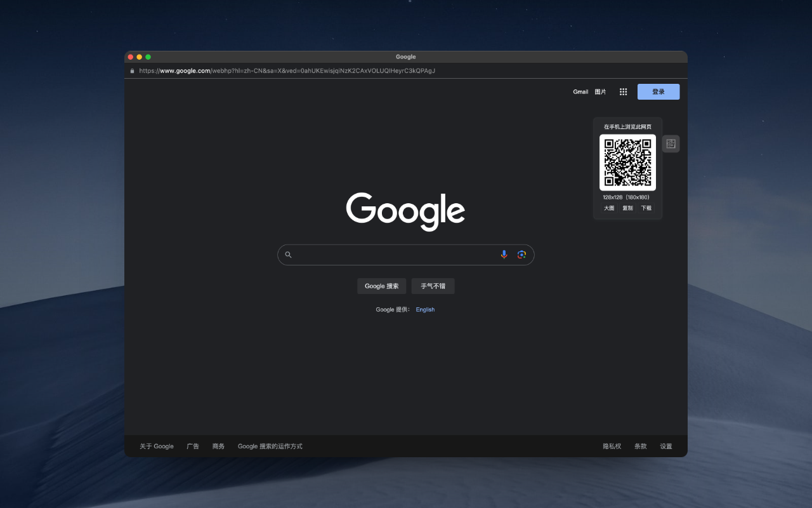Click 复制 to copy the QR code

point(627,208)
